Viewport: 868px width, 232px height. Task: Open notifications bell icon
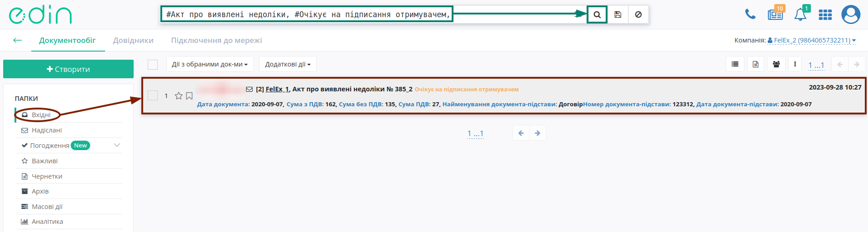(800, 14)
